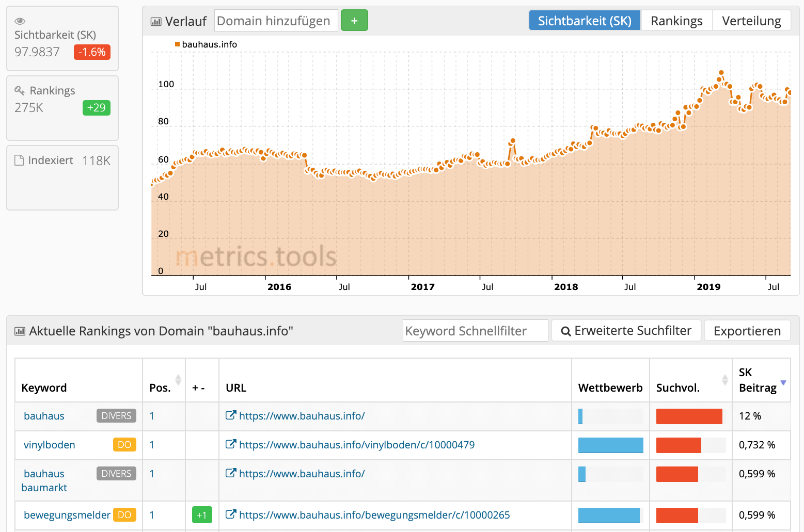Open external link icon for bewegungsmelder row
804x532 pixels.
(x=231, y=514)
